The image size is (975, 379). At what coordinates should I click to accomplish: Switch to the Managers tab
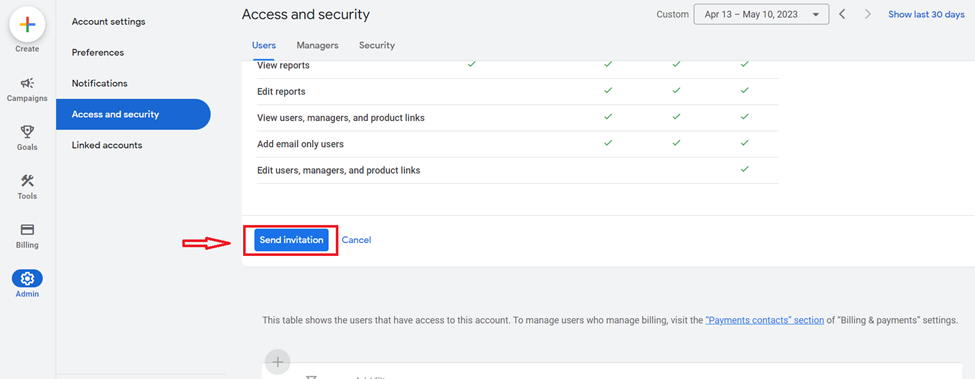click(x=317, y=45)
